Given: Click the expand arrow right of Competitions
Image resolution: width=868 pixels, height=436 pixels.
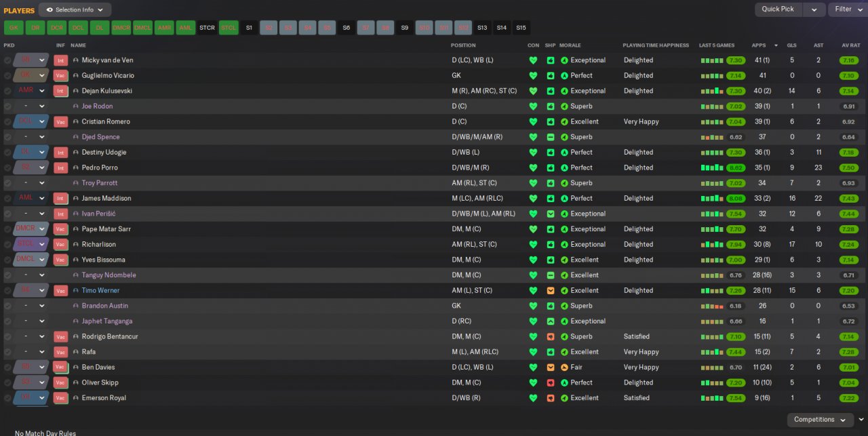Looking at the screenshot, I should 861,420.
